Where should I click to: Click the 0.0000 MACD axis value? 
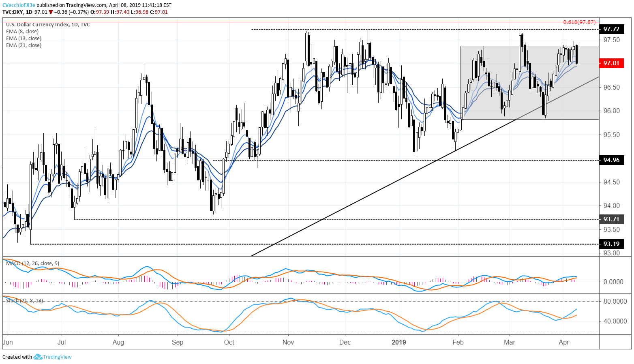[x=613, y=282]
